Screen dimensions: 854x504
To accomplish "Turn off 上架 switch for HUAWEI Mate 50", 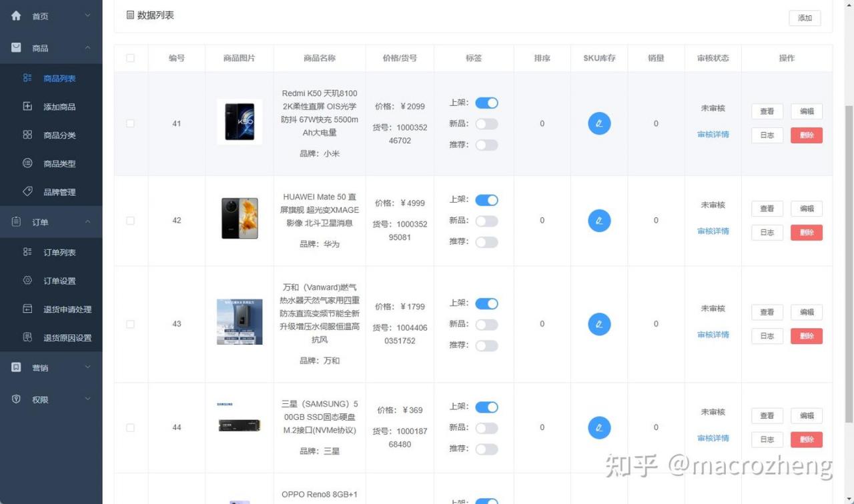I will (x=486, y=200).
